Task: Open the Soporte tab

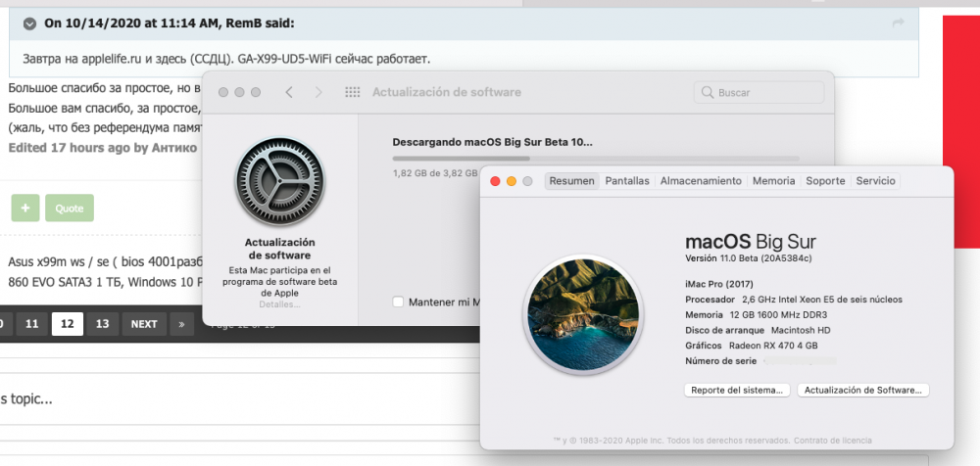Action: click(x=825, y=180)
